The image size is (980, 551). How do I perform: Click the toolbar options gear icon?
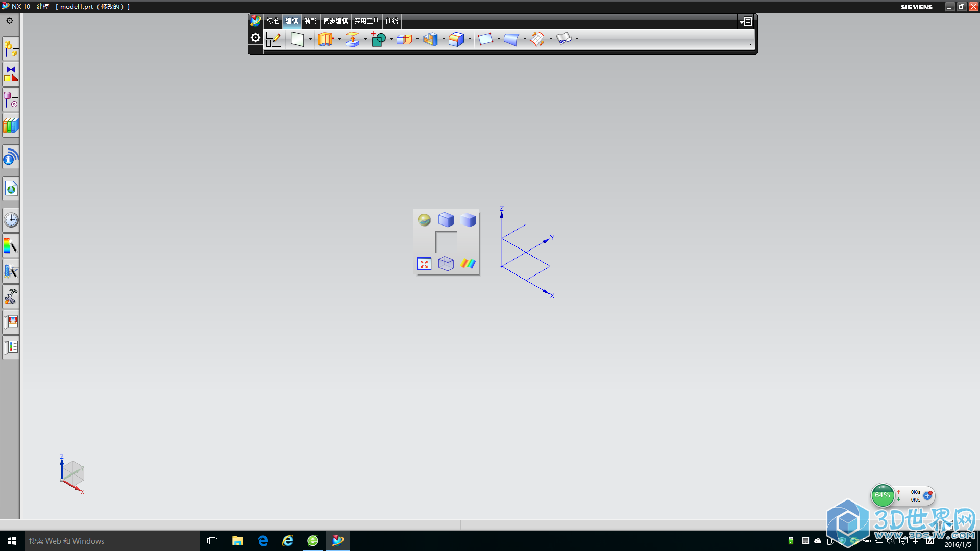tap(255, 38)
